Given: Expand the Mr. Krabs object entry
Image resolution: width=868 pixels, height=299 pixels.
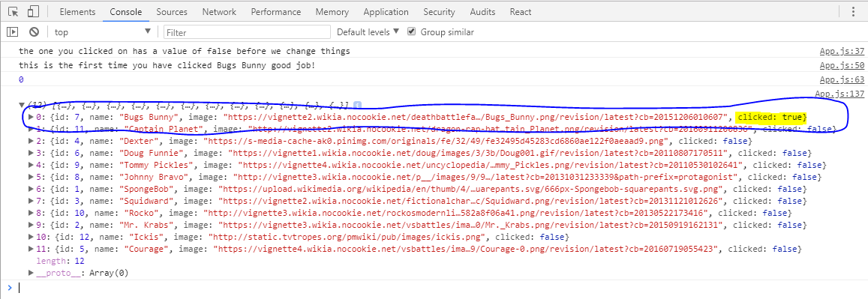Looking at the screenshot, I should coord(31,225).
